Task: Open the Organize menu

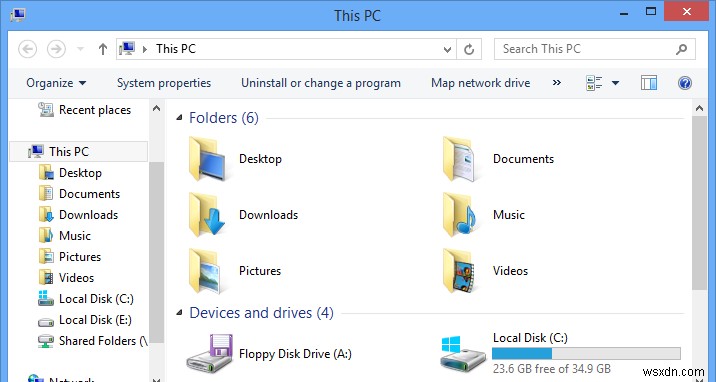Action: pos(56,83)
